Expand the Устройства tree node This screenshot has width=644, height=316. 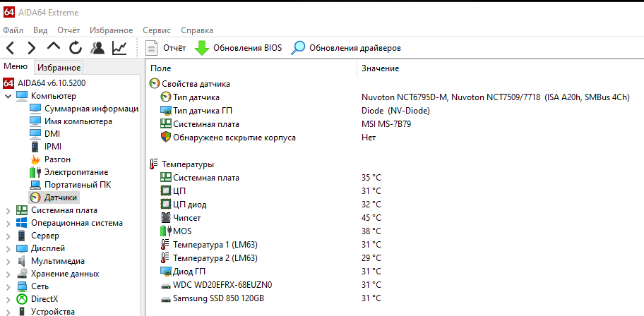coord(8,312)
